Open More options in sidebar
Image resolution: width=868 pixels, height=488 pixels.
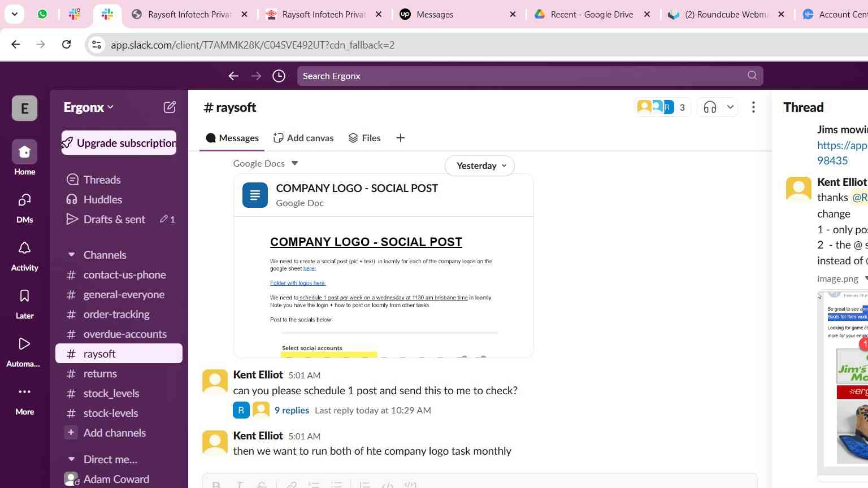(24, 399)
